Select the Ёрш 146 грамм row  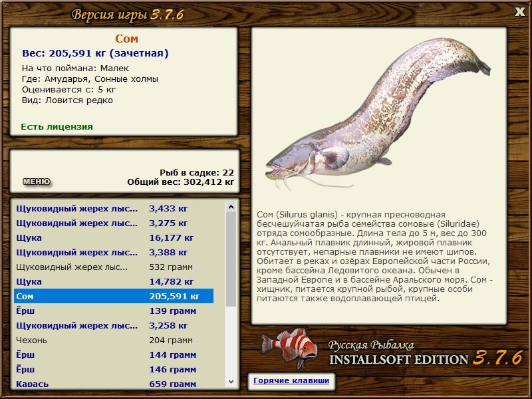click(x=114, y=369)
